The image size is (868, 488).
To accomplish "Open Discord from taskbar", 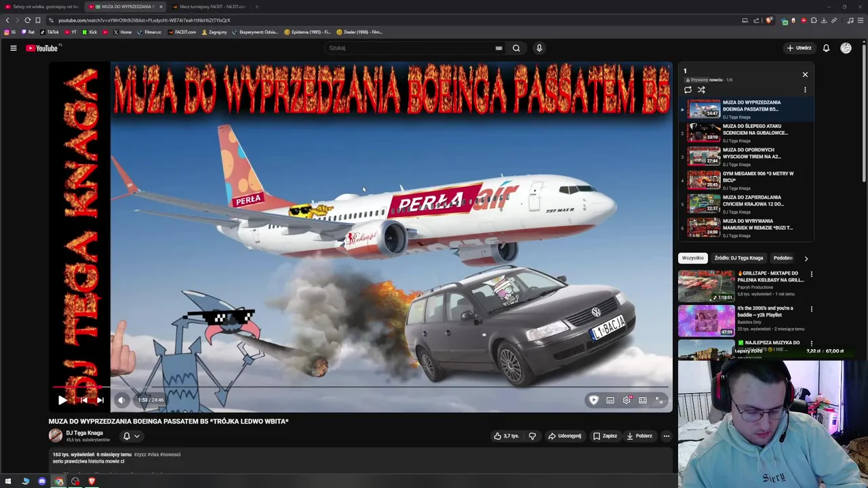I will pos(42,482).
